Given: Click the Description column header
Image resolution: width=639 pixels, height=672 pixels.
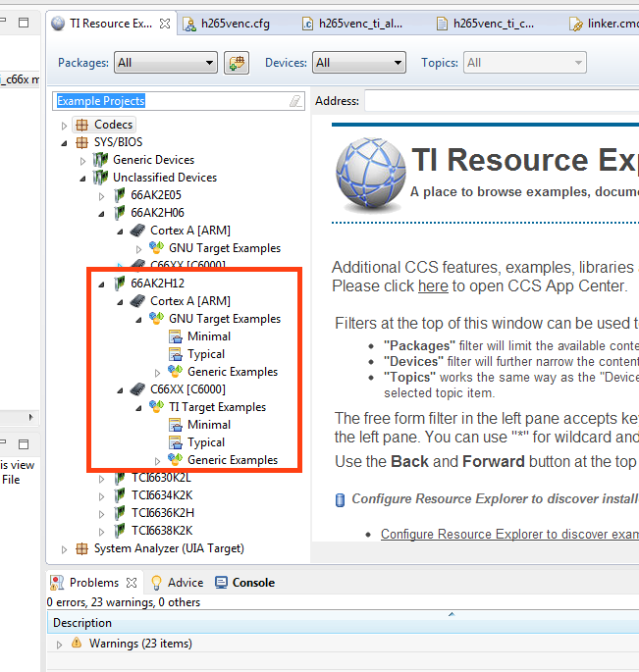Looking at the screenshot, I should [344, 623].
